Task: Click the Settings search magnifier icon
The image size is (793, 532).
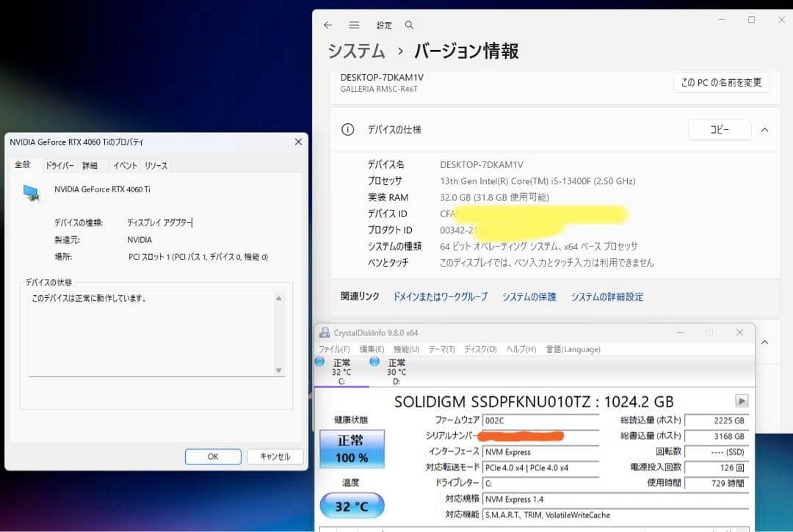Action: tap(409, 25)
